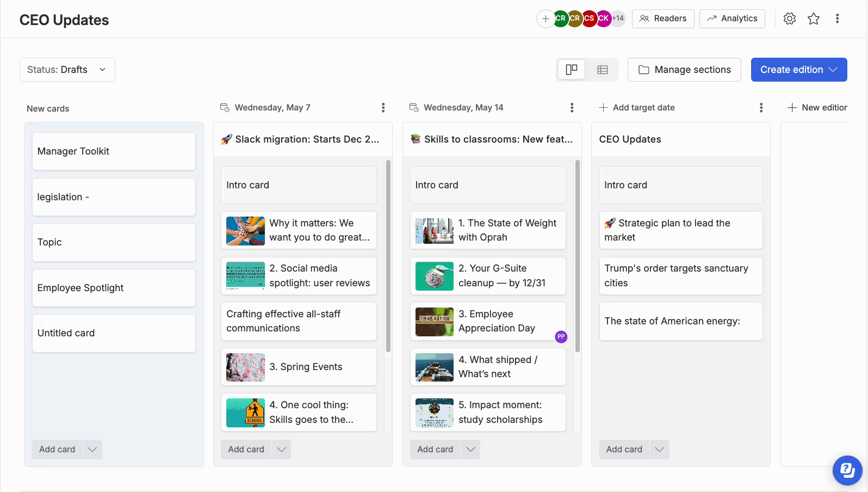Image resolution: width=868 pixels, height=492 pixels.
Task: Add a card to Skills to classrooms edition
Action: point(435,450)
